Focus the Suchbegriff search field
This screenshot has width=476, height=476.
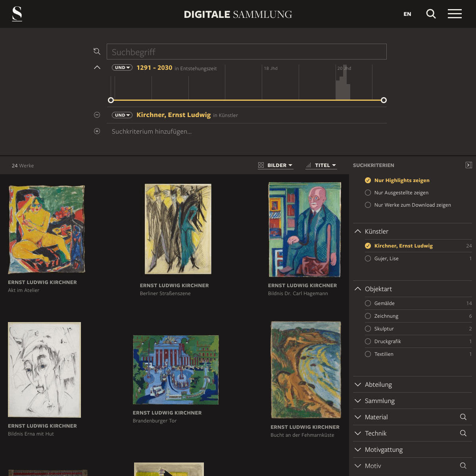coord(246,52)
